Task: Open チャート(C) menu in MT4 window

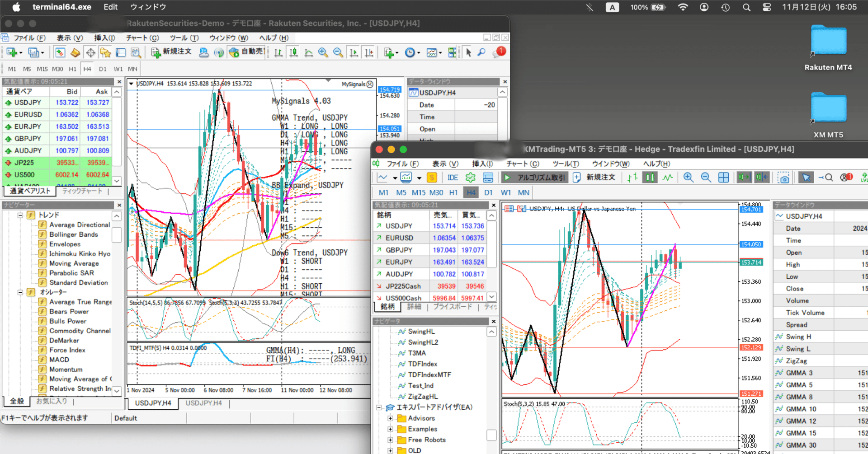Action: click(142, 38)
